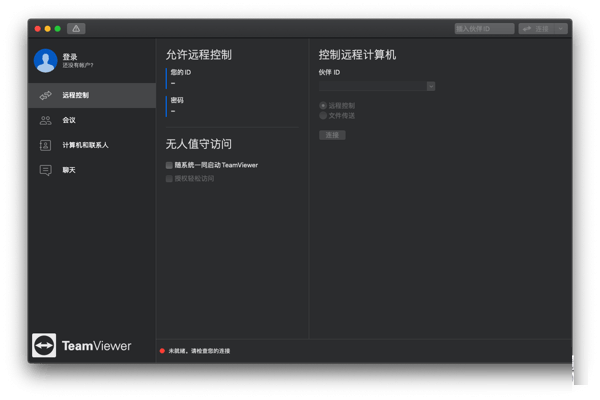Click the 伙伴 ID input field
The width and height of the screenshot is (600, 400).
[x=373, y=86]
